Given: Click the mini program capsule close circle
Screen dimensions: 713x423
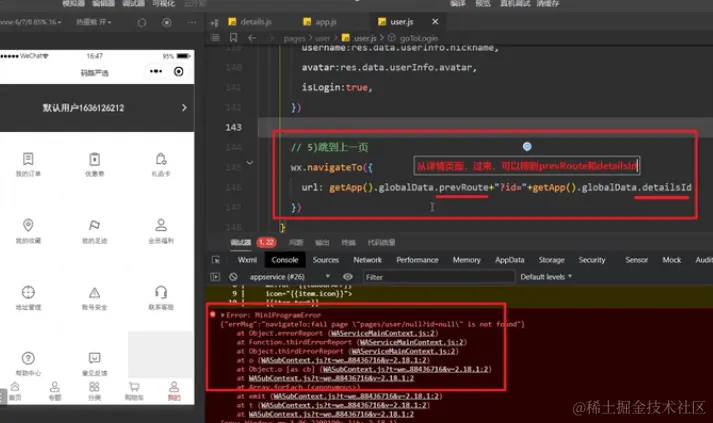Looking at the screenshot, I should point(179,71).
